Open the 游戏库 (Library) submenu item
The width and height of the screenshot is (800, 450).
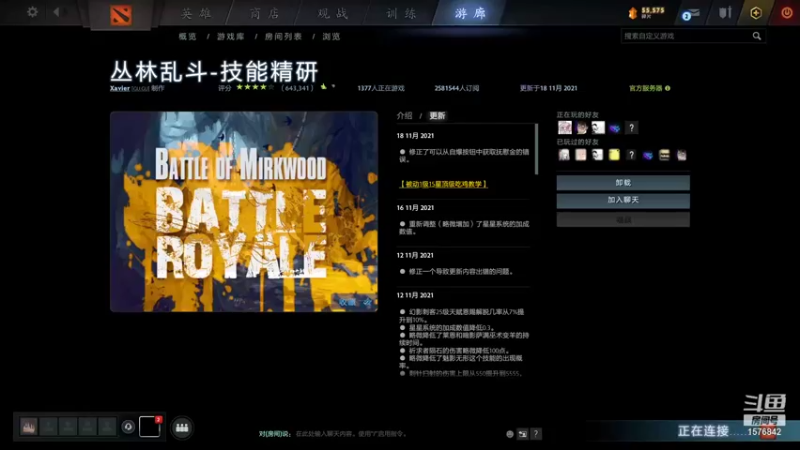(x=231, y=37)
